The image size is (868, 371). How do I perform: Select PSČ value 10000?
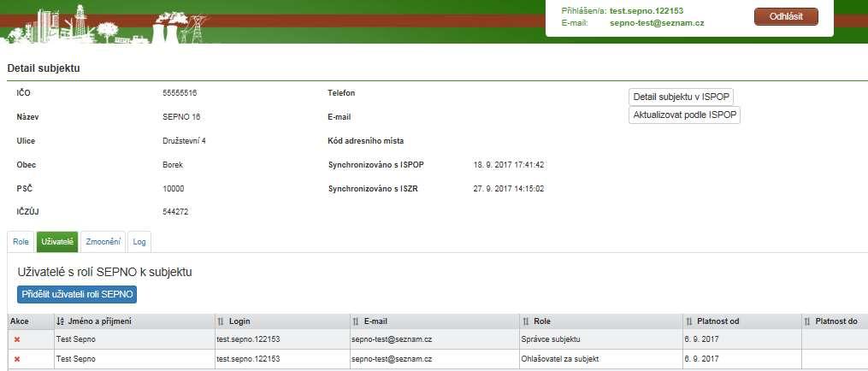tap(174, 189)
